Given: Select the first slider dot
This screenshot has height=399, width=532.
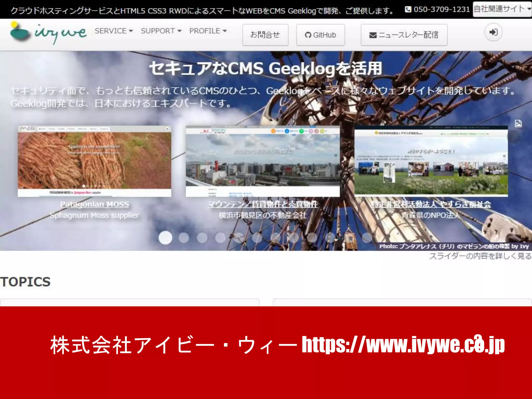Looking at the screenshot, I should point(165,237).
